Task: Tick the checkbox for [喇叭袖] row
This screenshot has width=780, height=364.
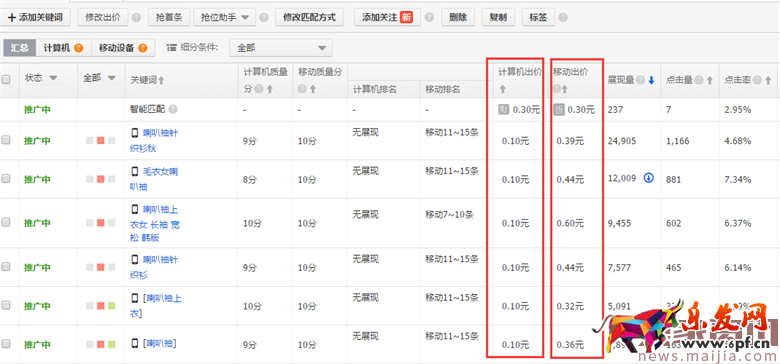Action: (x=6, y=343)
